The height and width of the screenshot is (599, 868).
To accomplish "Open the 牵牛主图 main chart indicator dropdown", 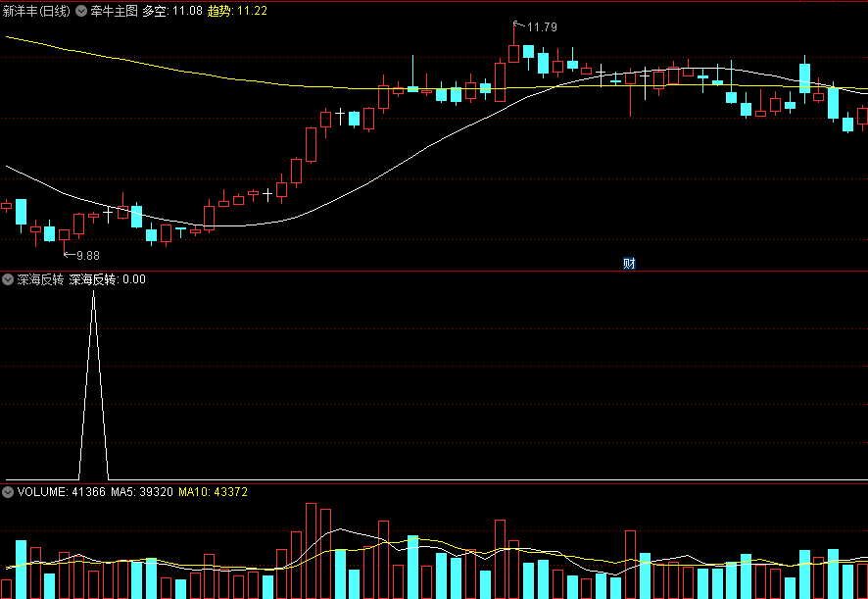I will click(x=81, y=11).
